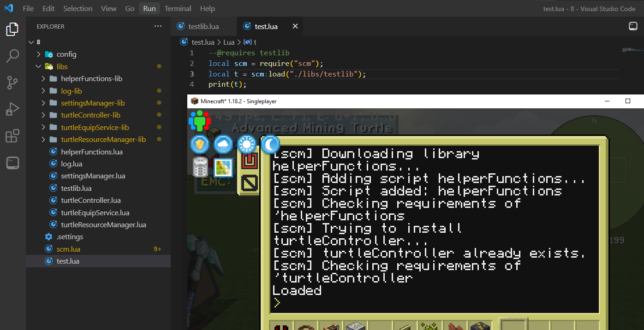
Task: Maximize the Minecraft window
Action: click(x=628, y=101)
